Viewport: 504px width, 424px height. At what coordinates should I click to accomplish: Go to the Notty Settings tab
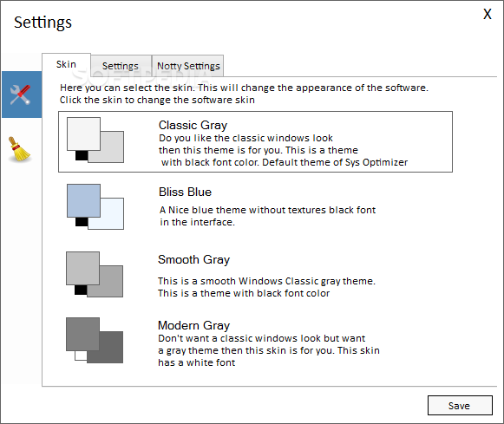(x=188, y=66)
